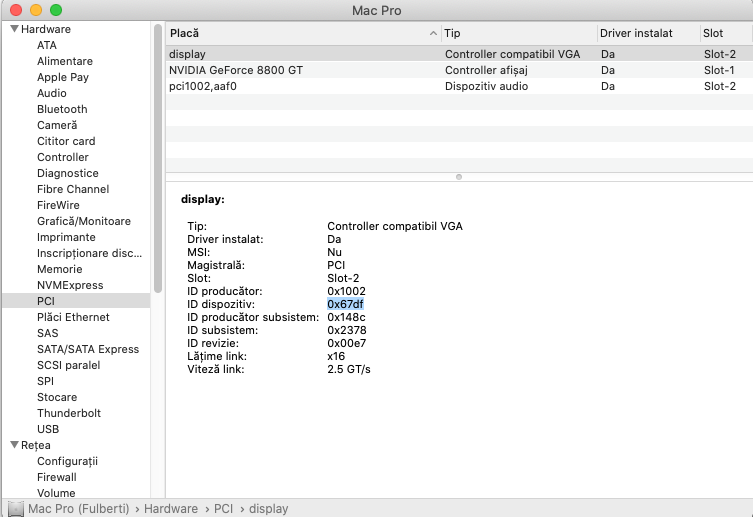Select Alimentare in the sidebar
Screen dimensions: 753x517
(65, 61)
